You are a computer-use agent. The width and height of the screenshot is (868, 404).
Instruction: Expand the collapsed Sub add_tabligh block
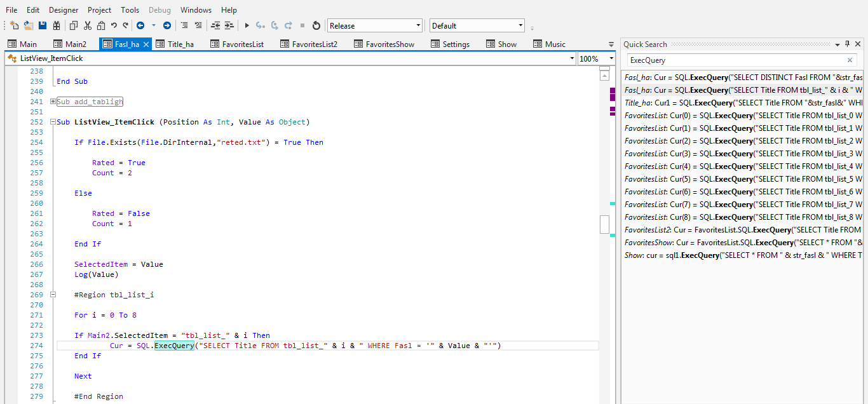click(53, 102)
